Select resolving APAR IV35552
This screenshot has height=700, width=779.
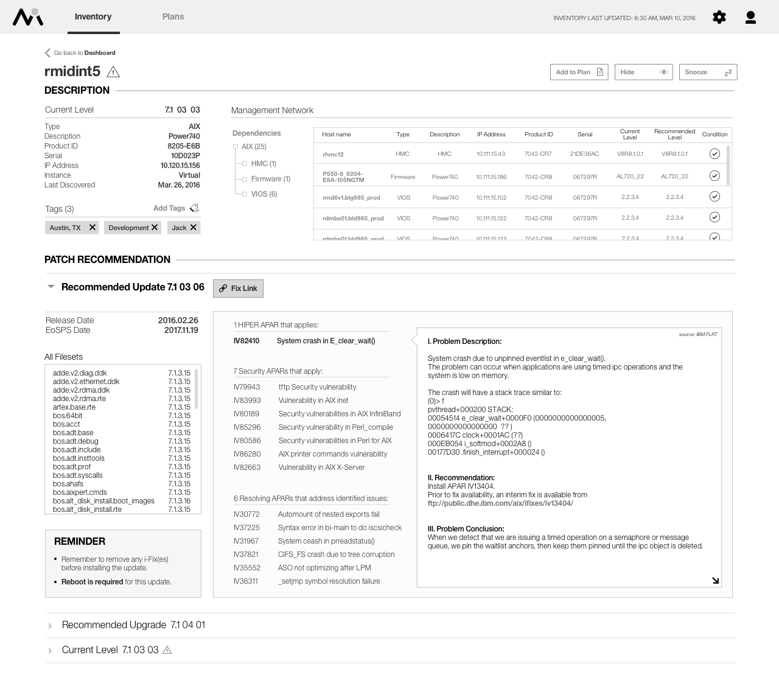302,568
